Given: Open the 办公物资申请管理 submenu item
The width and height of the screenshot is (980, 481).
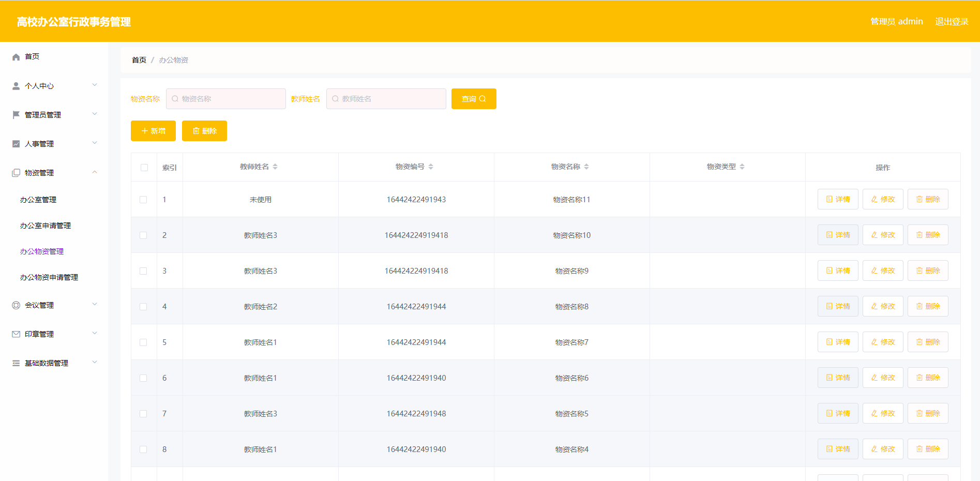Looking at the screenshot, I should (x=49, y=277).
